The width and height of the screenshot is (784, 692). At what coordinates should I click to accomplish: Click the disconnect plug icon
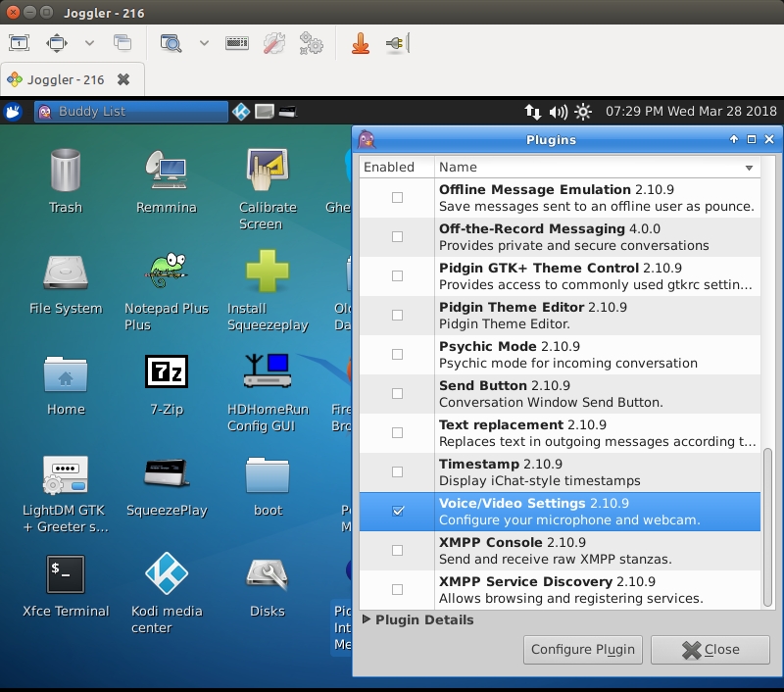pyautogui.click(x=398, y=43)
